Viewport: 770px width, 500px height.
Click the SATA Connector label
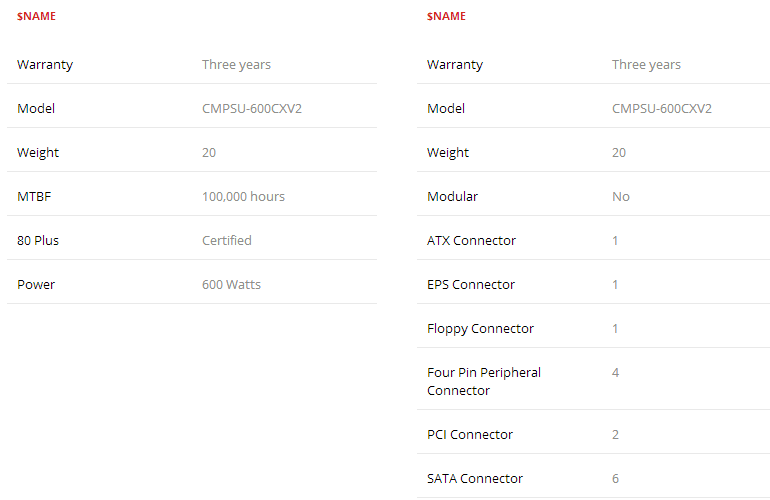[475, 478]
